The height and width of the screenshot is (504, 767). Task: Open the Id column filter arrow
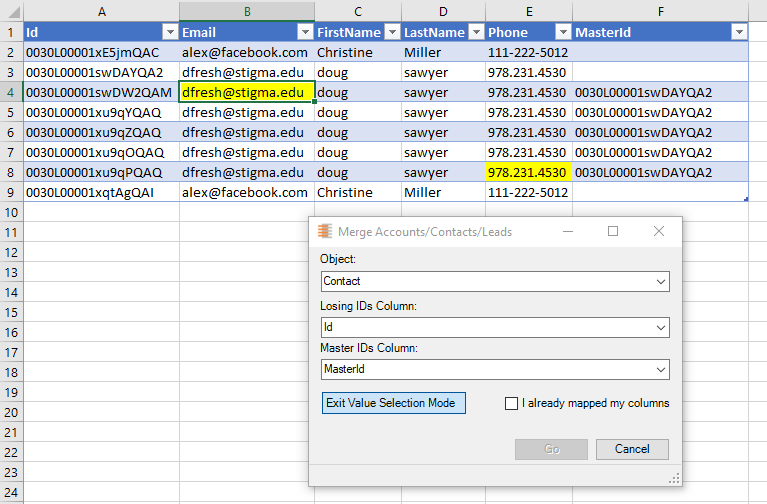click(x=170, y=32)
